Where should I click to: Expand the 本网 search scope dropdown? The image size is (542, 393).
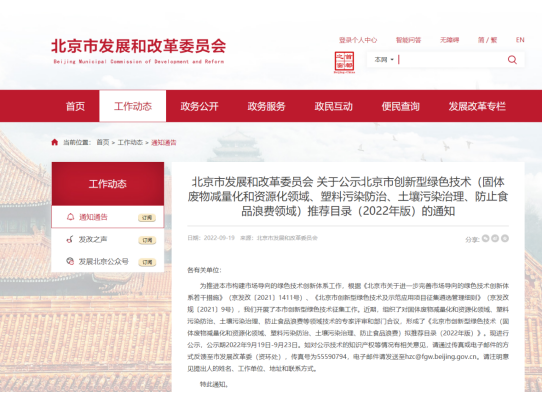tap(384, 60)
